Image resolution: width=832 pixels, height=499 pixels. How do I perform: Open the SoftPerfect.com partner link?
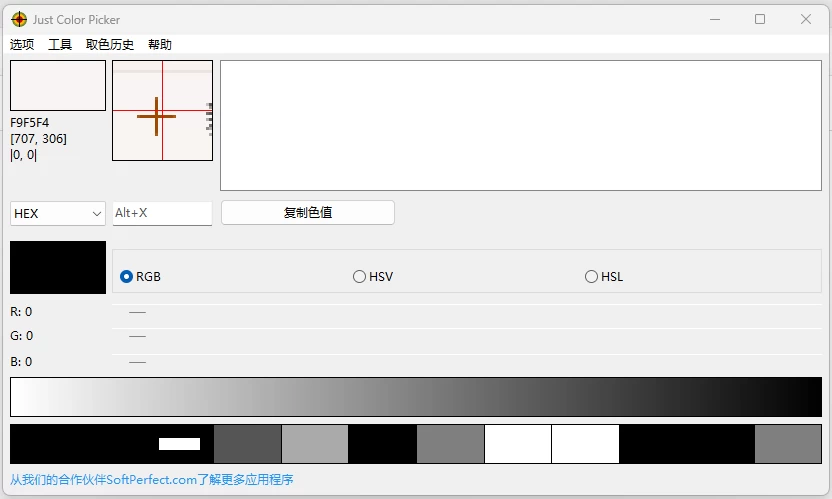coord(152,480)
